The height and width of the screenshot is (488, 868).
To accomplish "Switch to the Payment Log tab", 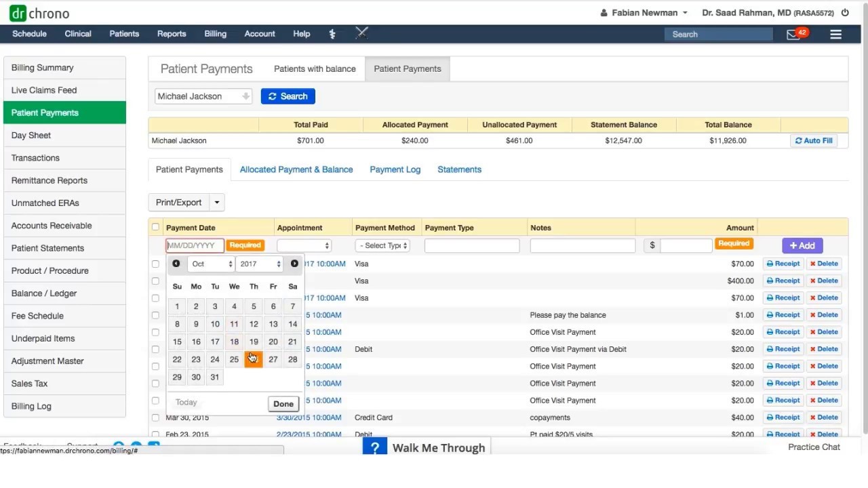I will (x=395, y=169).
